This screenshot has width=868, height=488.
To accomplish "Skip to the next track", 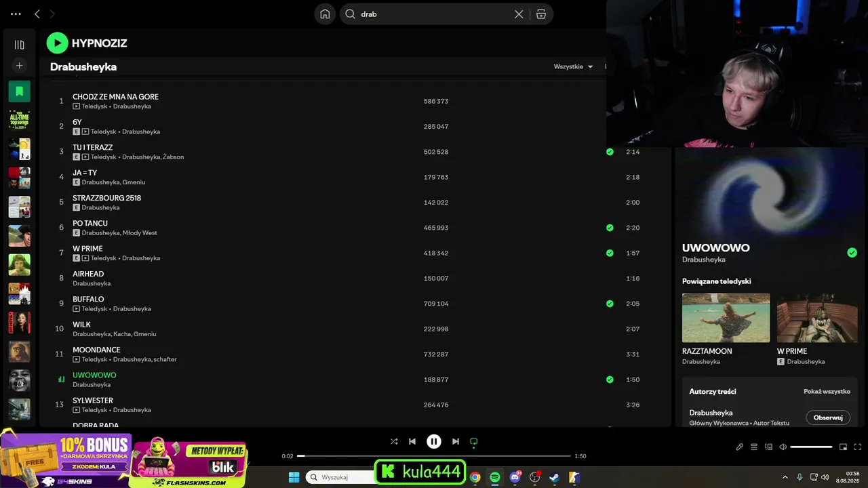I will (x=456, y=441).
